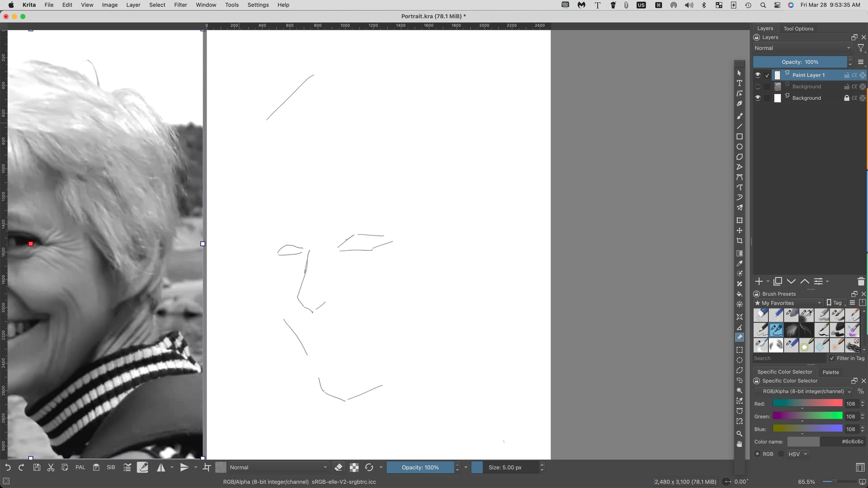Hide Paint Layer 1 via eye icon
The width and height of the screenshot is (868, 488).
(x=758, y=75)
